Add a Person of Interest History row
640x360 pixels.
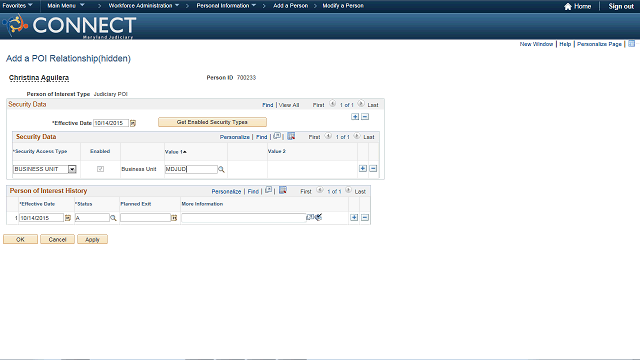(x=354, y=218)
